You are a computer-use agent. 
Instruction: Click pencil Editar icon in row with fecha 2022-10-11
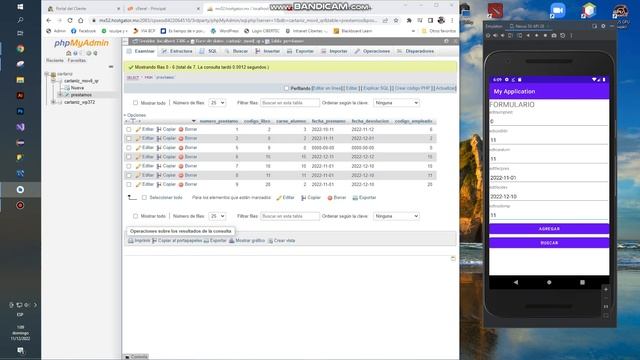pos(138,129)
